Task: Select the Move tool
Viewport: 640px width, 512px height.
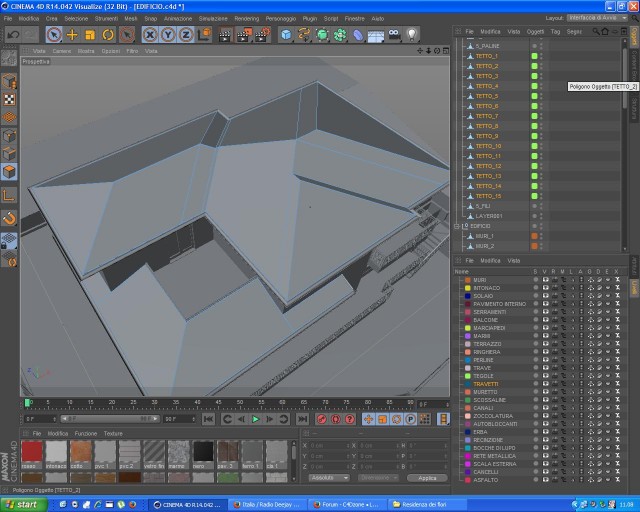Action: tap(72, 35)
